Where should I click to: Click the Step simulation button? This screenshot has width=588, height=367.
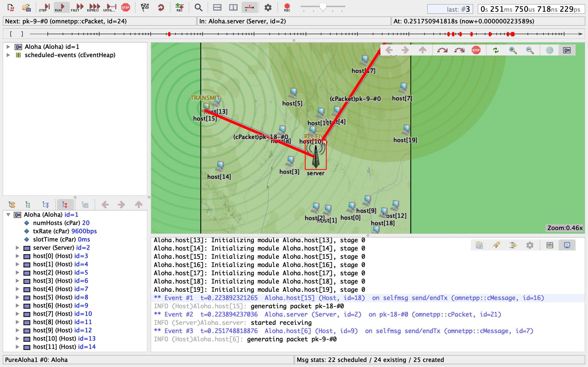pyautogui.click(x=45, y=7)
